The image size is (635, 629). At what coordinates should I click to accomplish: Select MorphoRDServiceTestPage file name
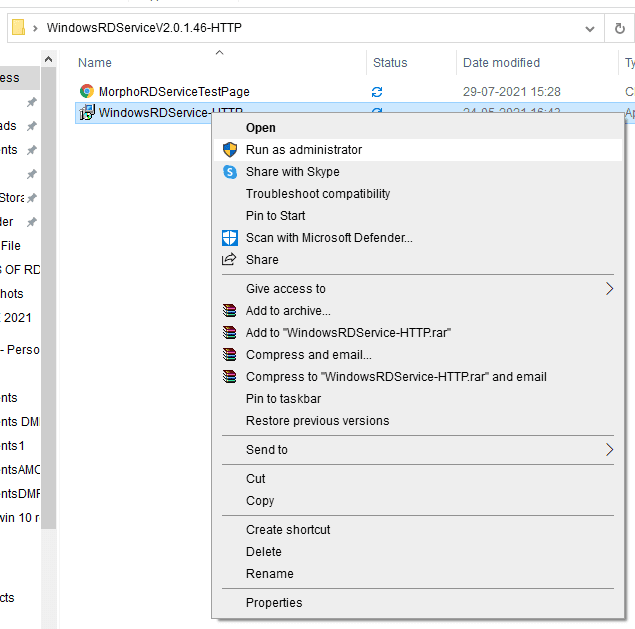pos(174,92)
